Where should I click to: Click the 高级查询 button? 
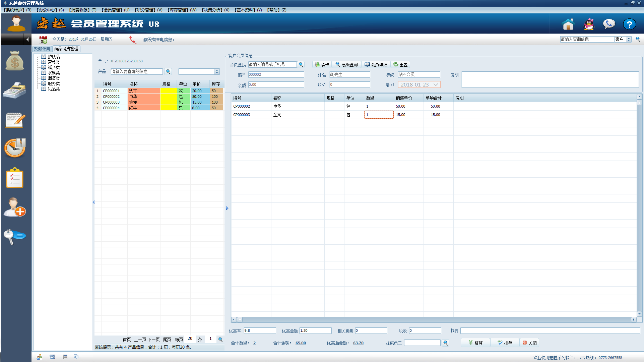point(346,65)
